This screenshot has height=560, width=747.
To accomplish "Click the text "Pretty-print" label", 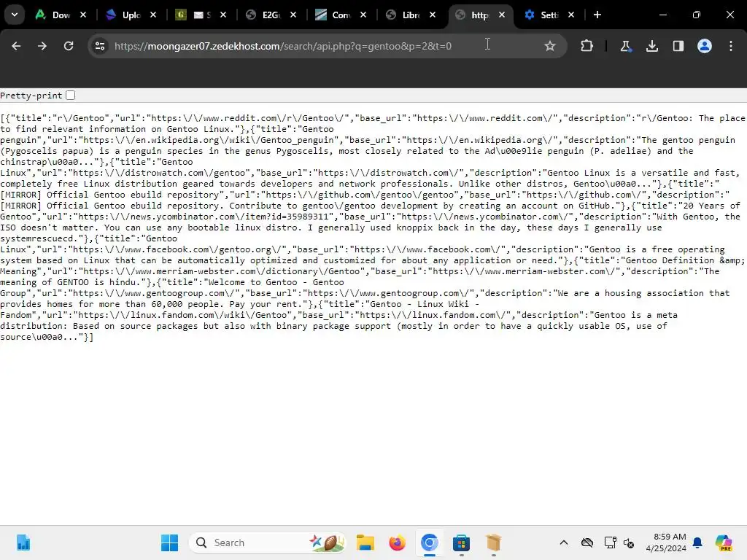I will [31, 96].
